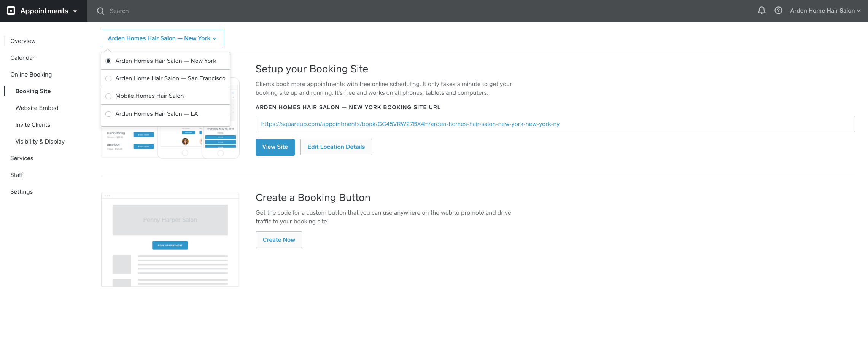Click the Edit Location Details button
This screenshot has height=346, width=868.
(x=336, y=147)
